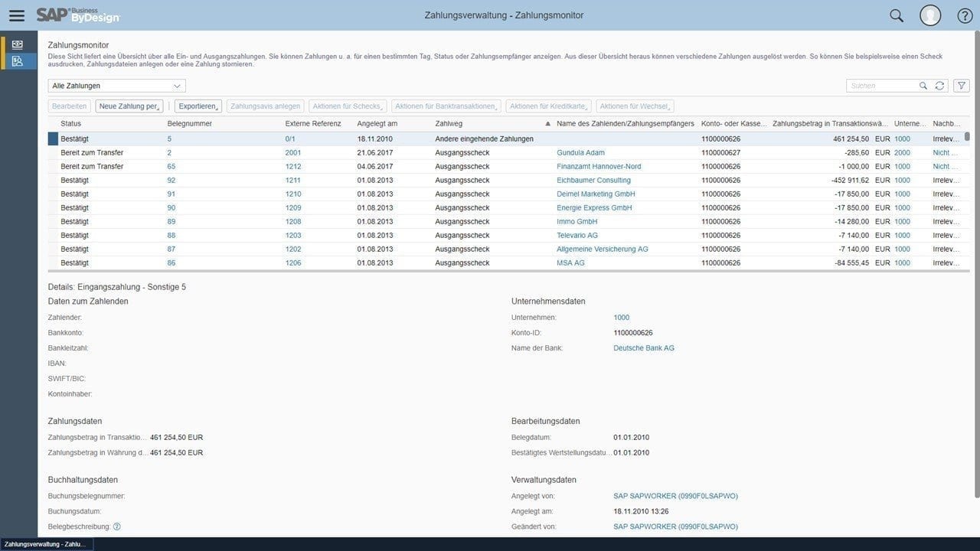Open the Deutsche Bank AG link
This screenshot has height=551, width=980.
click(x=644, y=347)
